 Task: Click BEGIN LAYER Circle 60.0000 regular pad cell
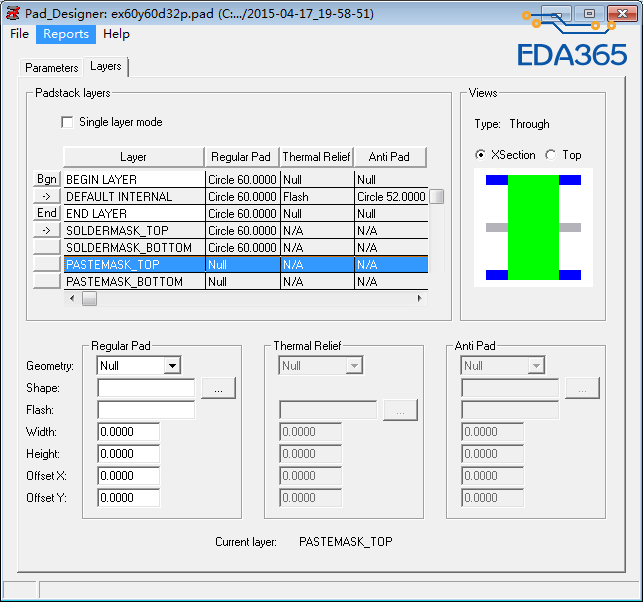pos(242,180)
